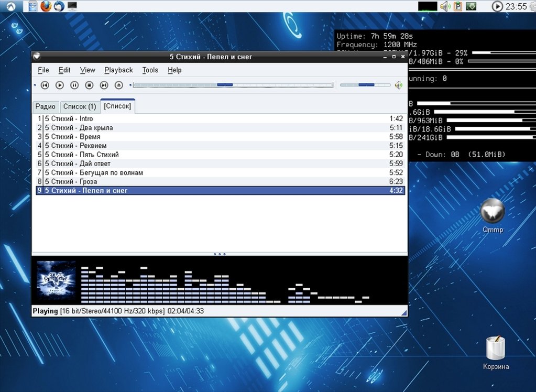Click the Qmmp window menu icon in titlebar
This screenshot has width=536, height=392.
(37, 57)
